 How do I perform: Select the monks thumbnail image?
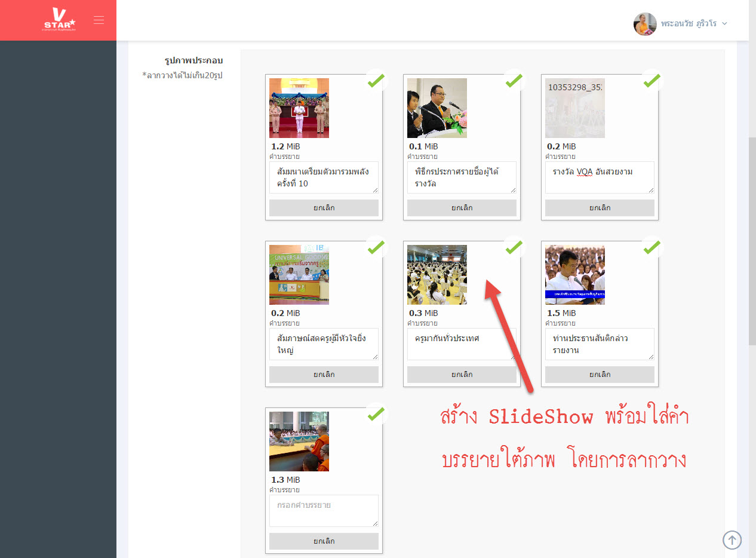coord(299,442)
